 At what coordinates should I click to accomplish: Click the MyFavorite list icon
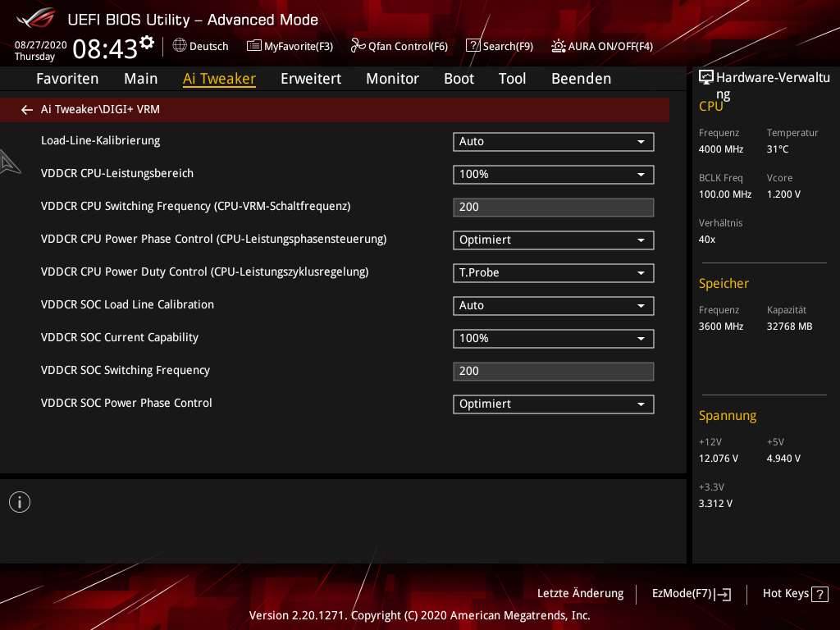253,46
